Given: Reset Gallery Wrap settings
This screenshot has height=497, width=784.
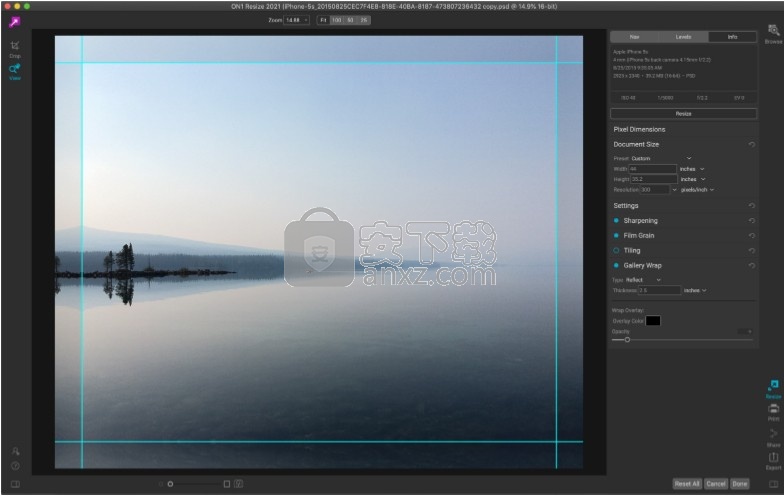Looking at the screenshot, I should click(752, 266).
